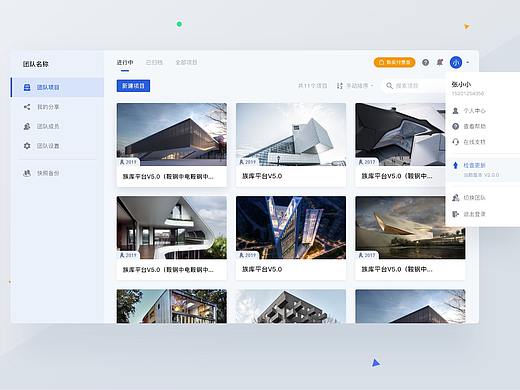Open the container-style house thumbnail among trees

coord(172,306)
